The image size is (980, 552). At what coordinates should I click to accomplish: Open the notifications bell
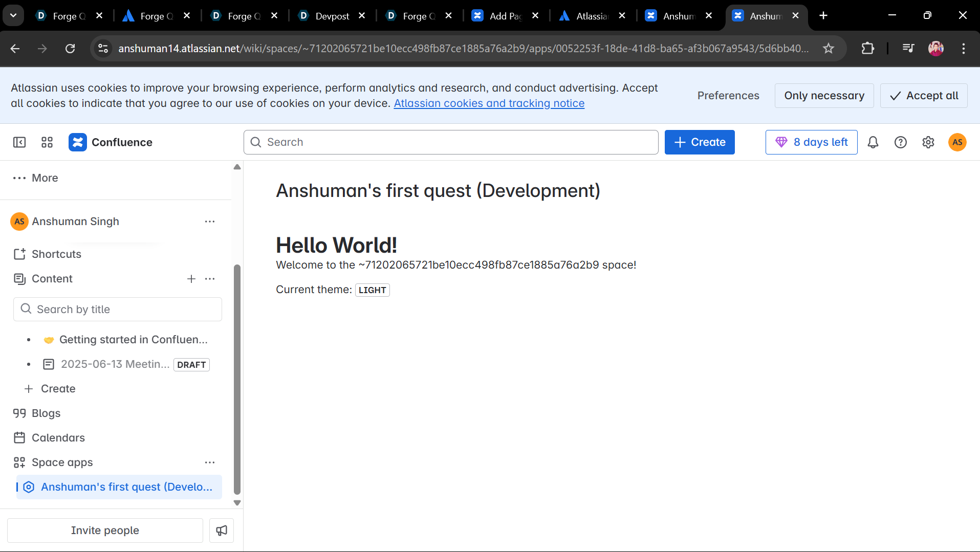[873, 142]
